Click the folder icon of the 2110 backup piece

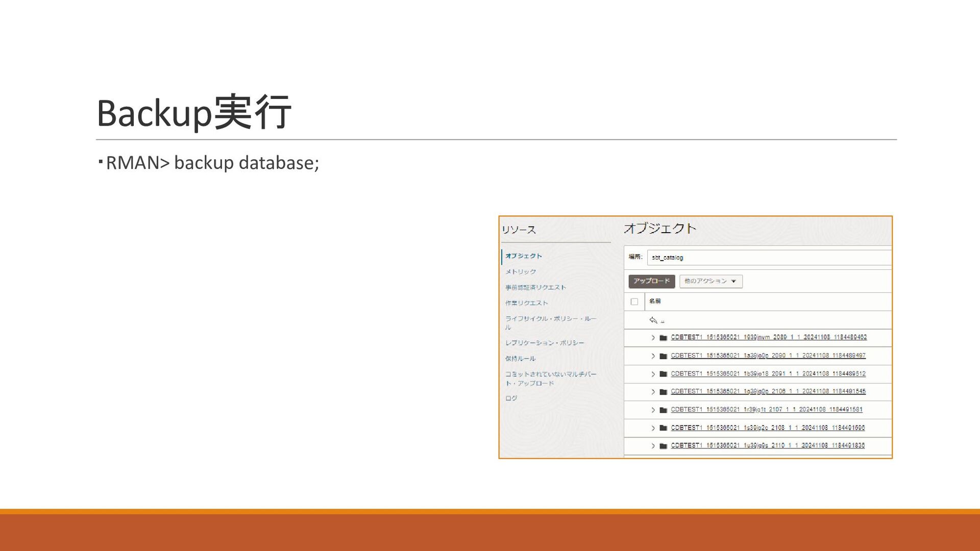(663, 446)
